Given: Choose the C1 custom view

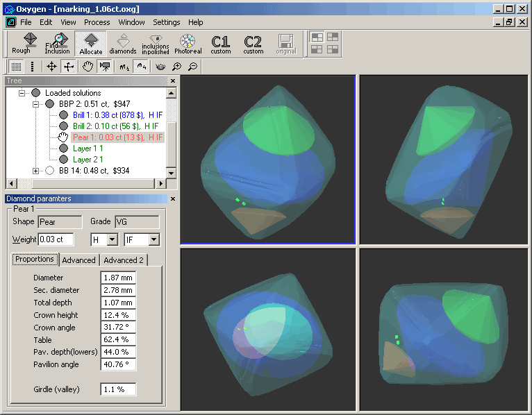Looking at the screenshot, I should point(221,43).
